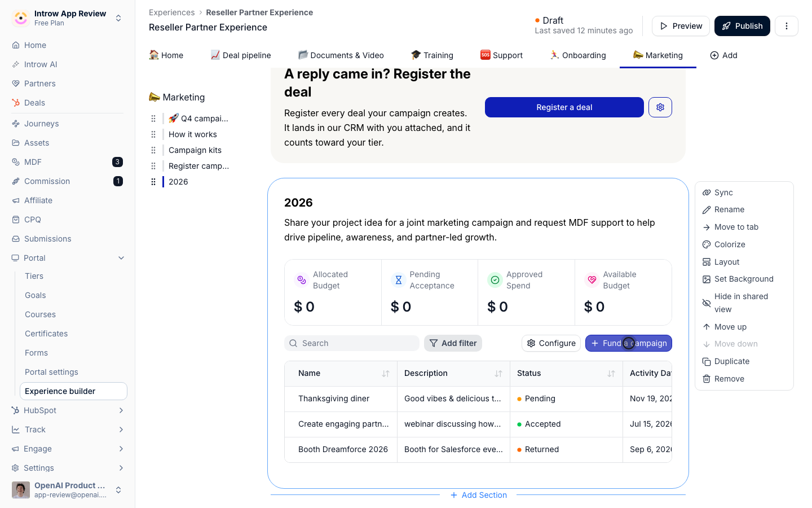Switch to the Deal pipeline tab
Viewport: 812px width, 508px height.
241,55
